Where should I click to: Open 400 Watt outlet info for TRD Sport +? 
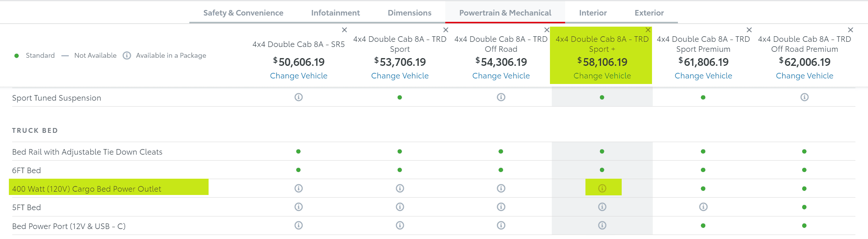[x=602, y=188]
